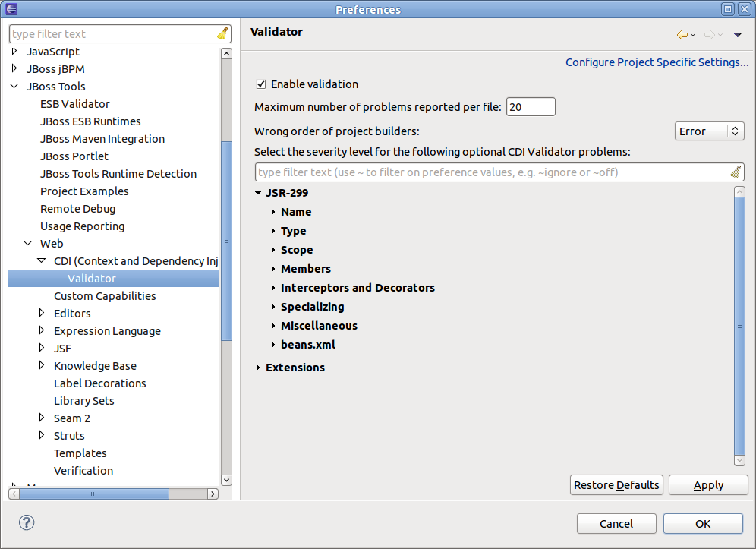The image size is (756, 549).
Task: Click the Eclipse icon in title bar
Action: (x=11, y=9)
